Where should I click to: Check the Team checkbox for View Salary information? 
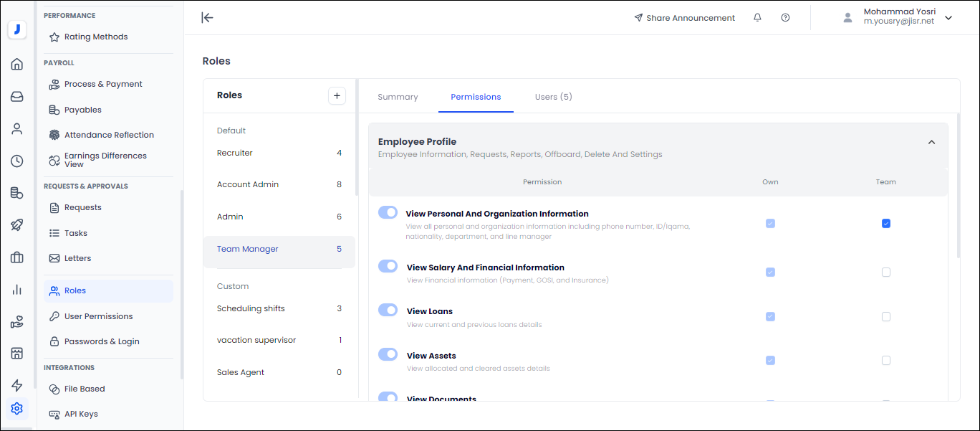[886, 272]
